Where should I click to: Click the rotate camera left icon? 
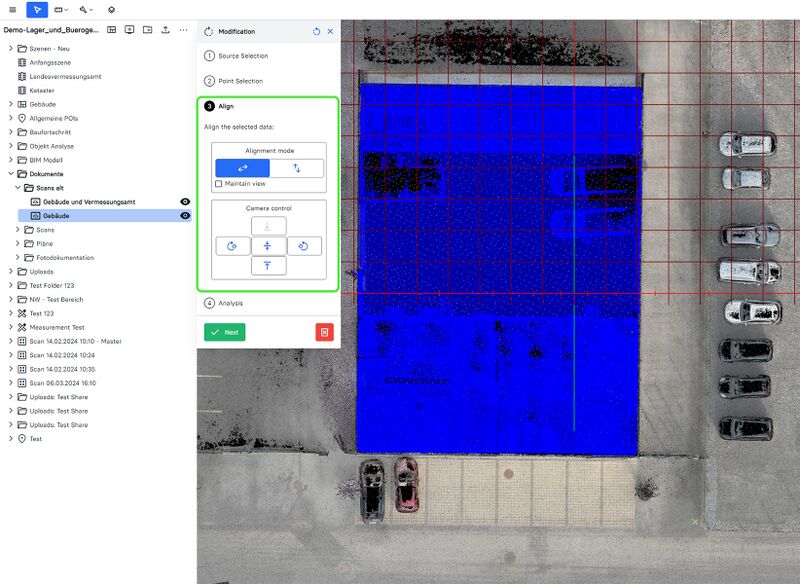click(231, 244)
